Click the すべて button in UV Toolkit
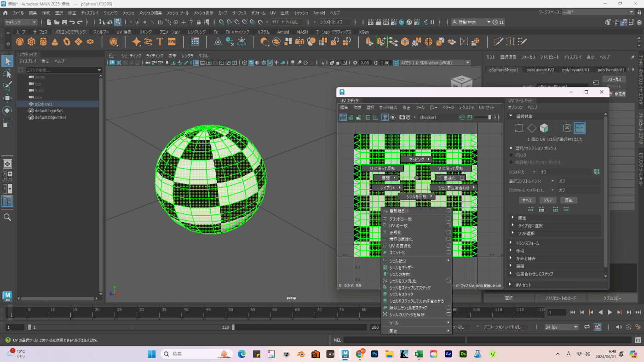644x362 pixels. [x=527, y=200]
